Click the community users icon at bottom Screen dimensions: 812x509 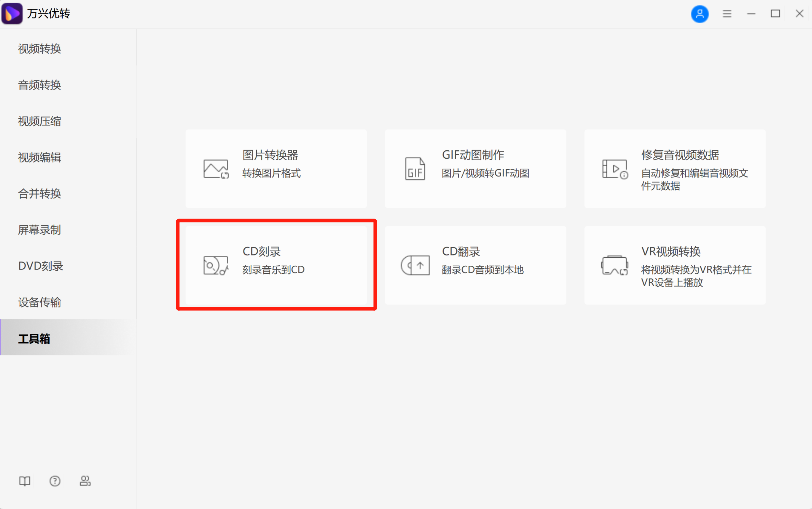85,481
